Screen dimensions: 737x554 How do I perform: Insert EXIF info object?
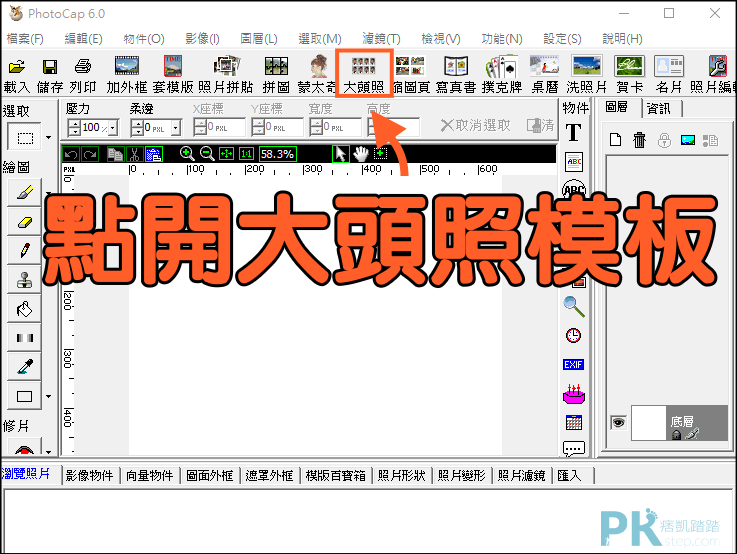[x=573, y=365]
